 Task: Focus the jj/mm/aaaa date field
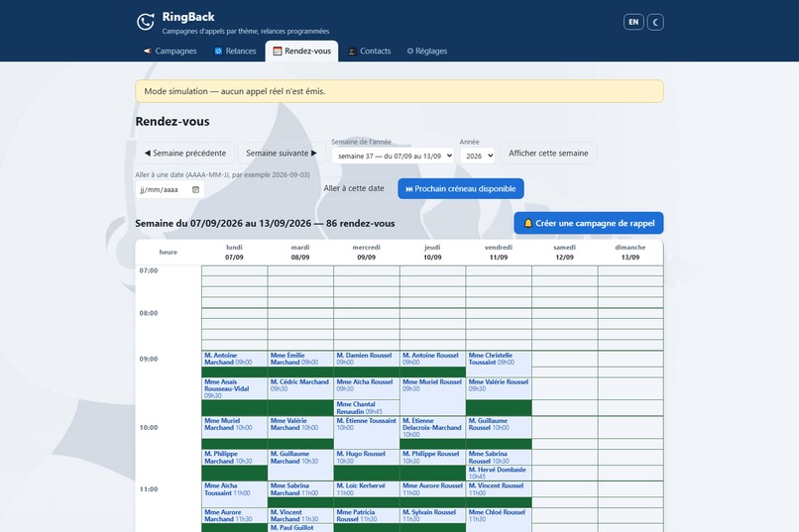[x=170, y=189]
